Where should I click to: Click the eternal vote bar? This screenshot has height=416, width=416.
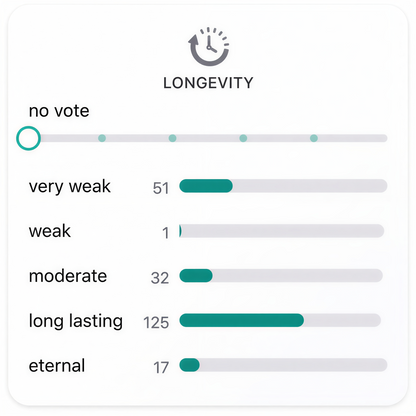tap(283, 365)
